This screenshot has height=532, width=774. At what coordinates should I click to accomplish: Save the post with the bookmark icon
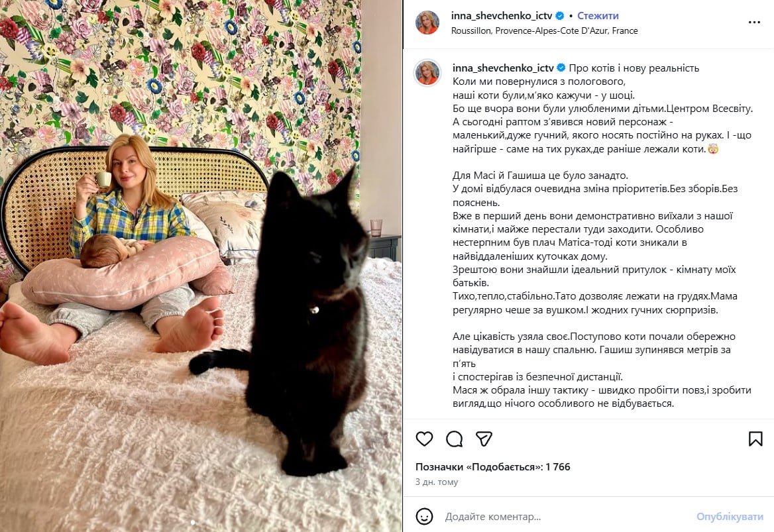[x=755, y=439]
